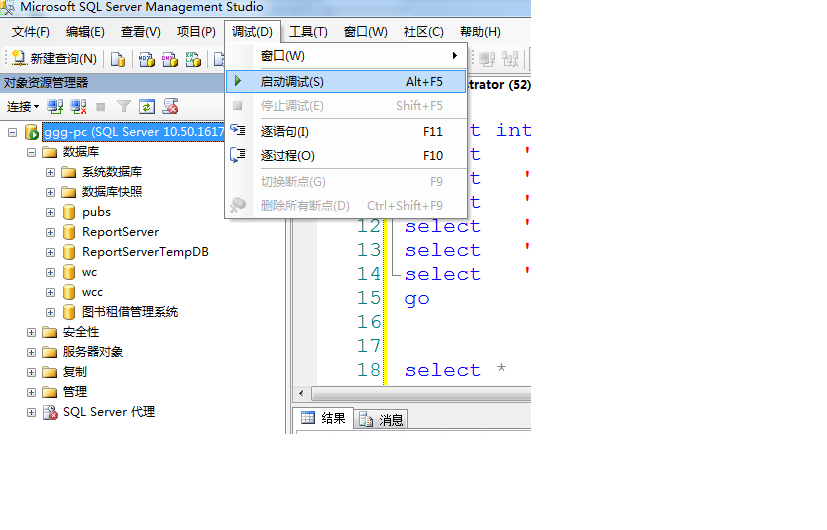Expand the ReportServerTempDB database node
Viewport: 827px width, 530px height.
[51, 253]
